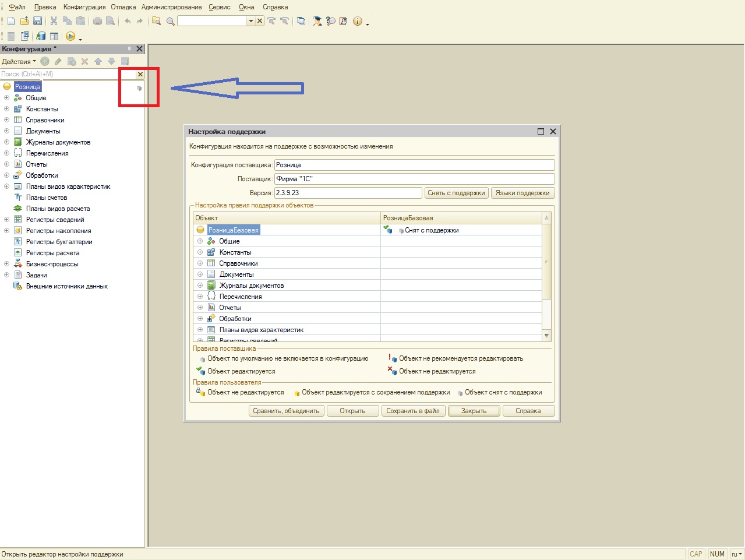The height and width of the screenshot is (560, 745).
Task: Expand the Регистры накопления tree node
Action: [6, 231]
